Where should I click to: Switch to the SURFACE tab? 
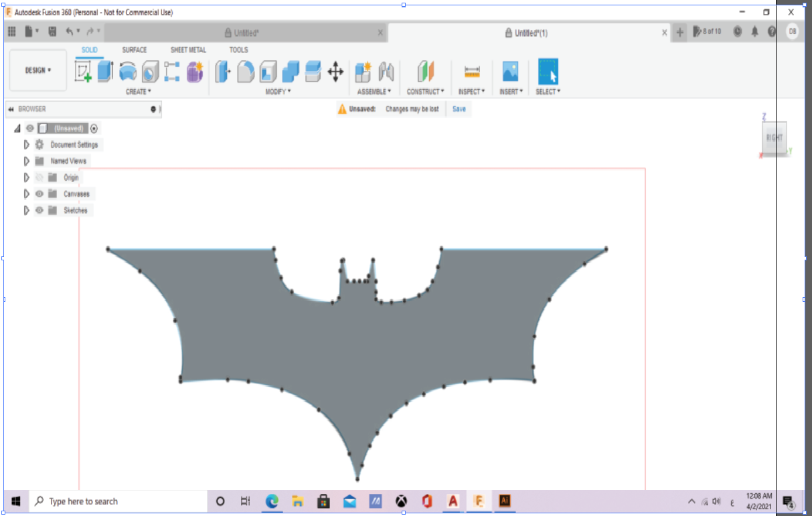[x=135, y=50]
